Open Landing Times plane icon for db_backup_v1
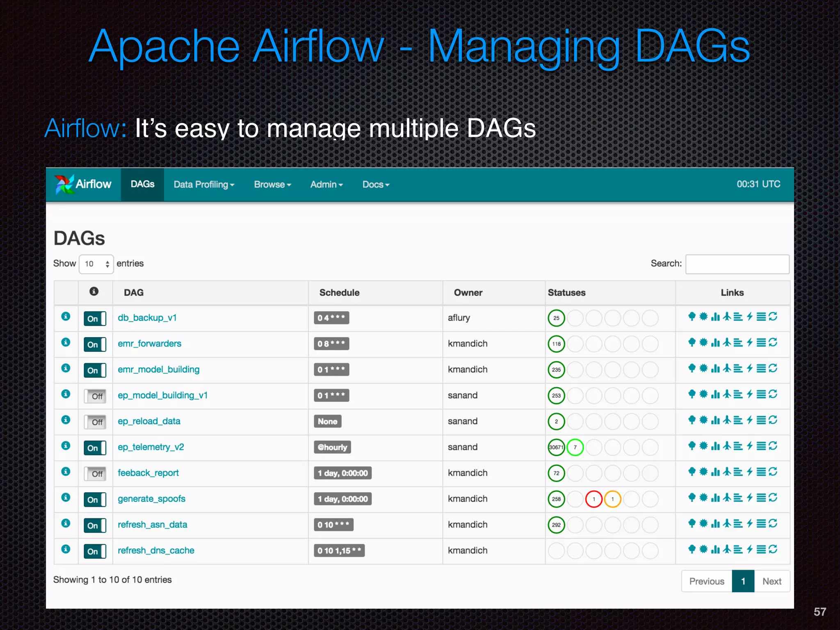This screenshot has height=630, width=840. tap(727, 317)
